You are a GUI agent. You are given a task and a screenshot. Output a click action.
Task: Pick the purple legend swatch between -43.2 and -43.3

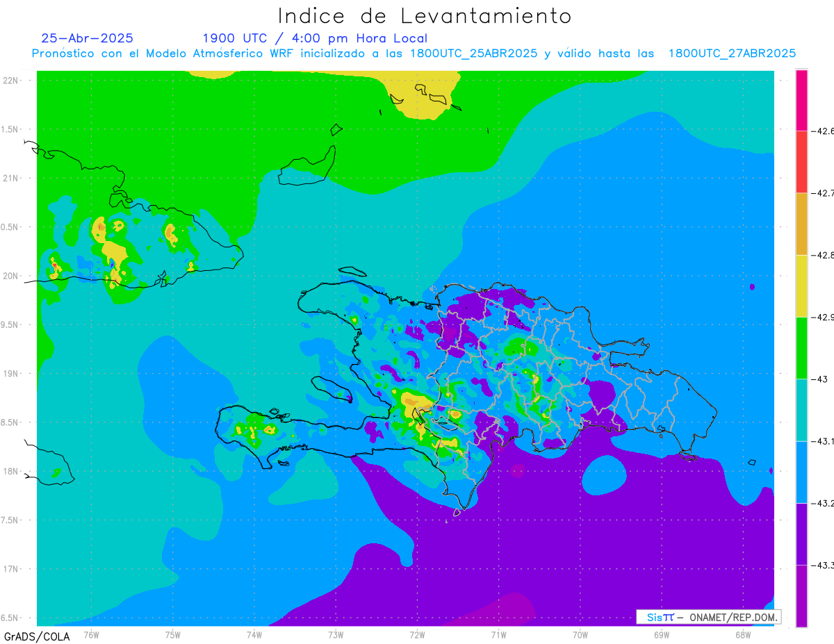click(x=801, y=534)
